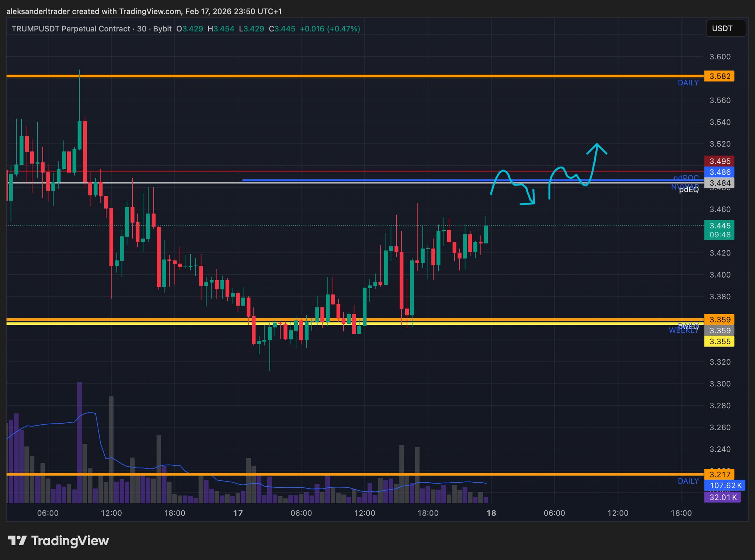Click the dark red 3.495 price tag
The height and width of the screenshot is (560, 755).
pos(719,161)
